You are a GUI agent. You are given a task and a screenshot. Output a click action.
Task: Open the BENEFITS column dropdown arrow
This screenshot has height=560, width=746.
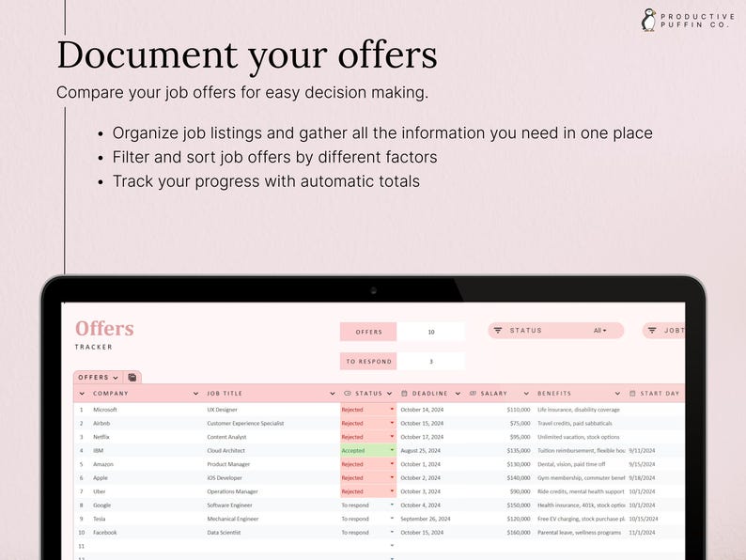617,394
